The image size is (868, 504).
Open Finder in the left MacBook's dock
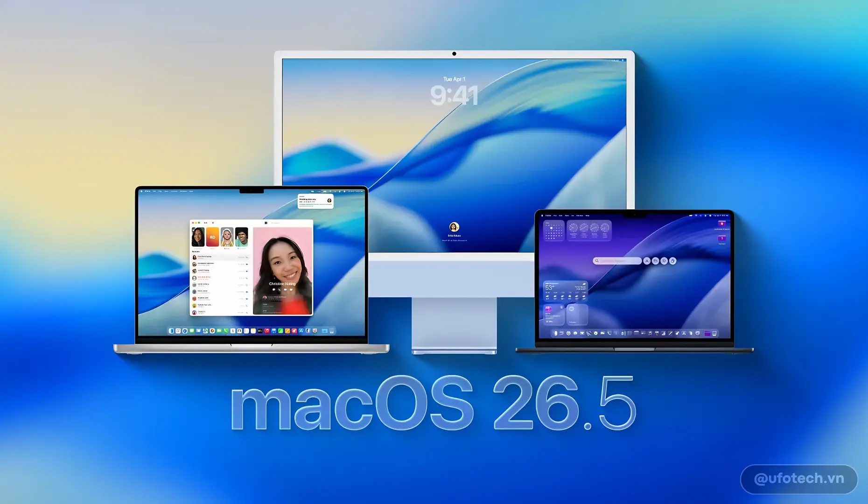(x=171, y=331)
